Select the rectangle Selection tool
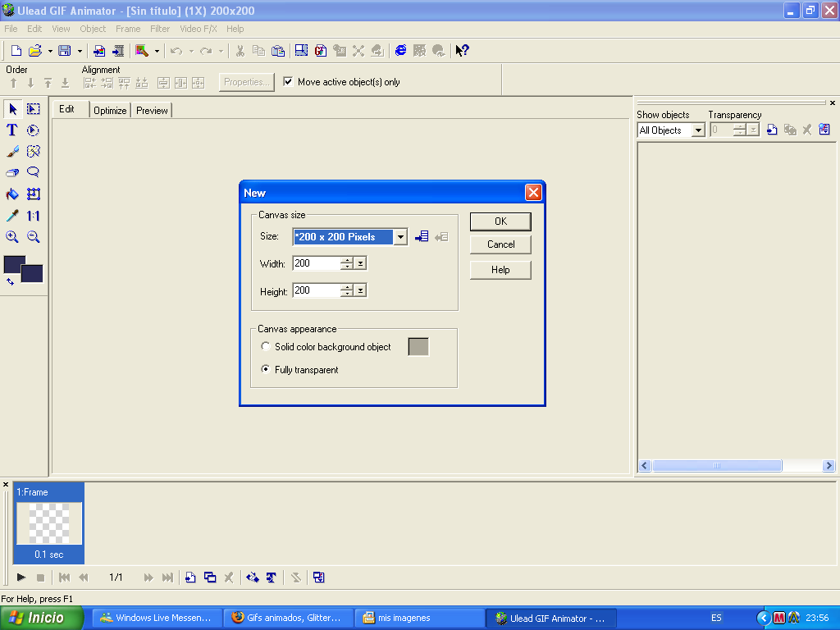This screenshot has height=630, width=840. point(33,109)
